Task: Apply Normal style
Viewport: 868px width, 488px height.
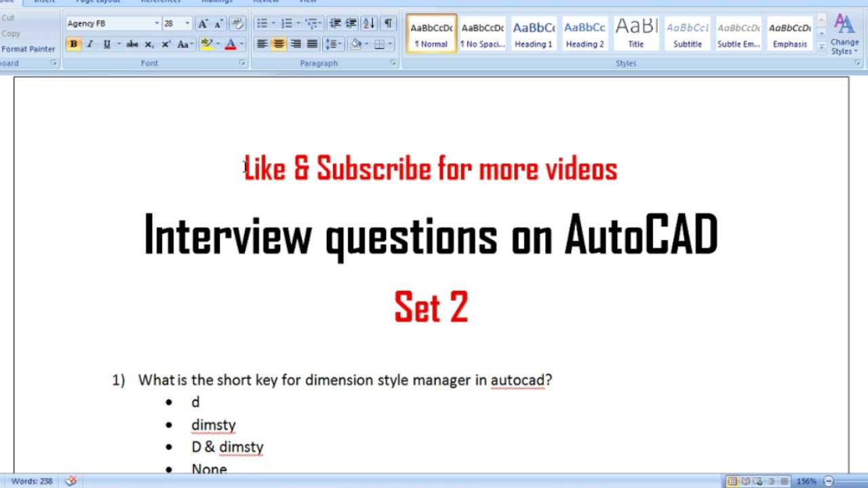Action: pos(431,34)
